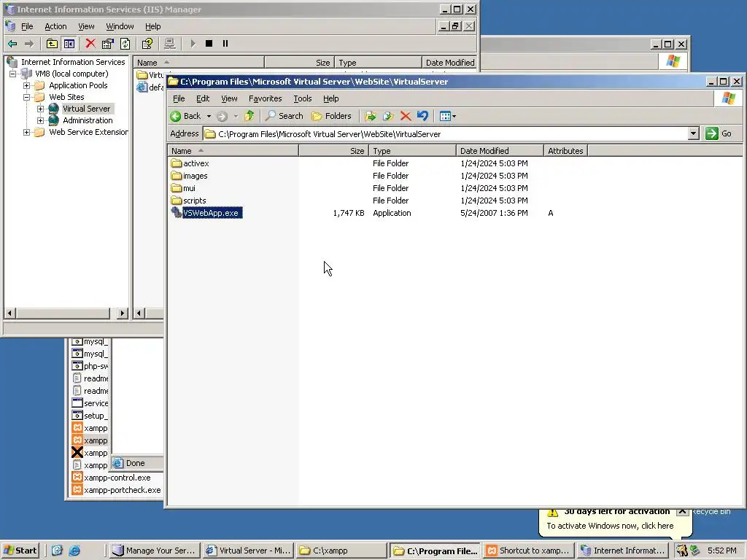Click the Move To icon in Explorer toolbar
The height and width of the screenshot is (560, 747).
[370, 116]
